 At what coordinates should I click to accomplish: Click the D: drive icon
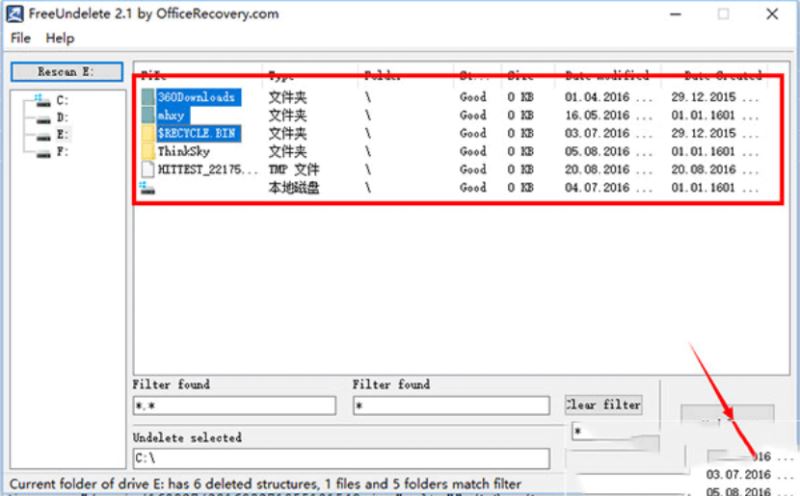(43, 119)
